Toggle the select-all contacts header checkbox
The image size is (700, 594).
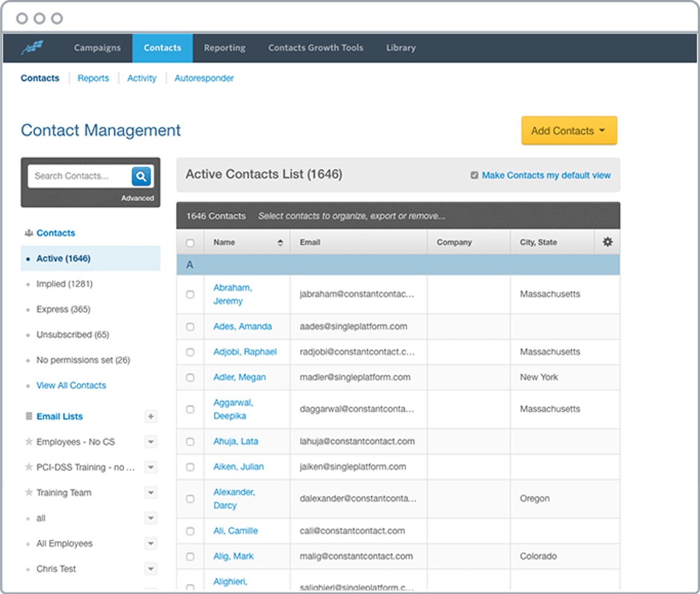(x=190, y=243)
